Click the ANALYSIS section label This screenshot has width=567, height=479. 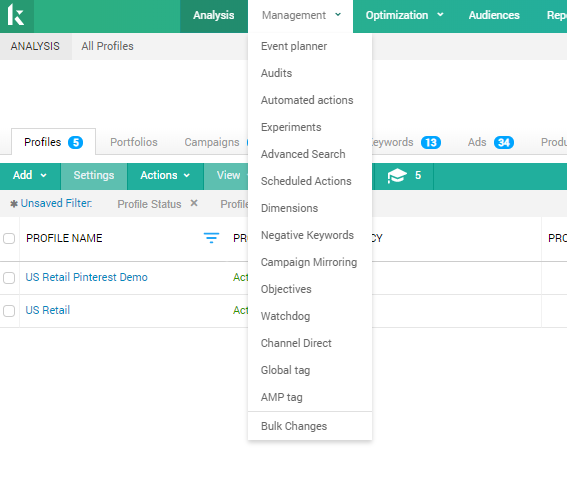click(35, 46)
